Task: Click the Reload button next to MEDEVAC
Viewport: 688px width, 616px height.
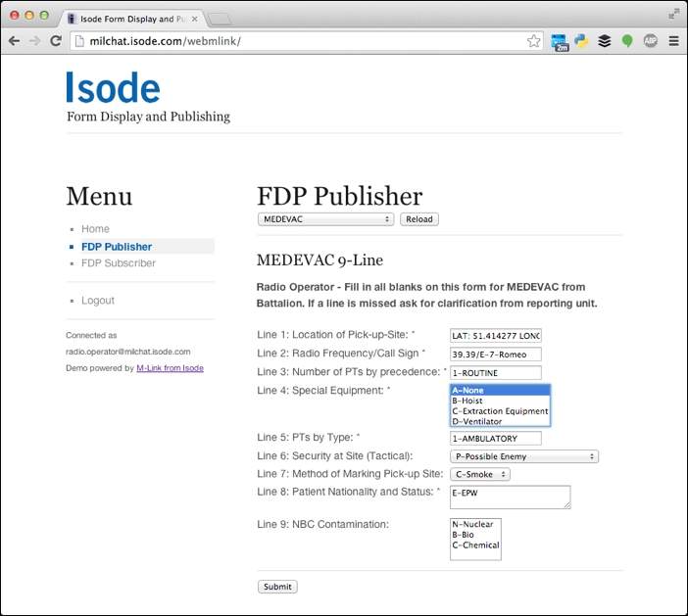Action: tap(418, 219)
